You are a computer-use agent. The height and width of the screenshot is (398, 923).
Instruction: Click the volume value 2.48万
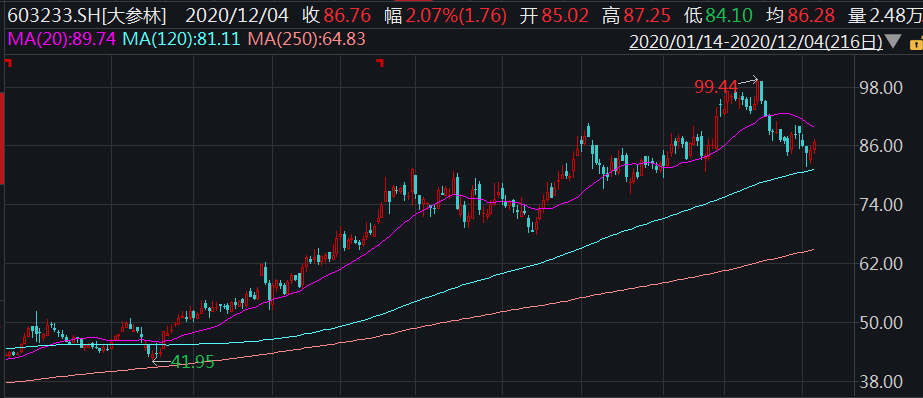[897, 15]
